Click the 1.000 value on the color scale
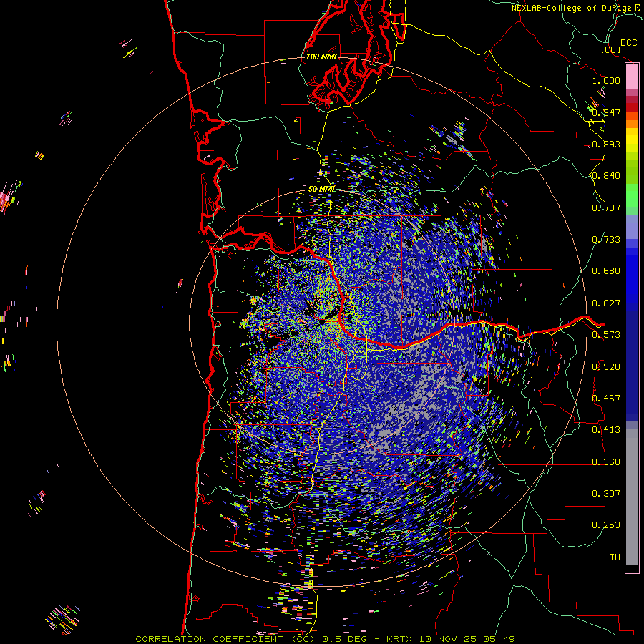 pos(606,80)
